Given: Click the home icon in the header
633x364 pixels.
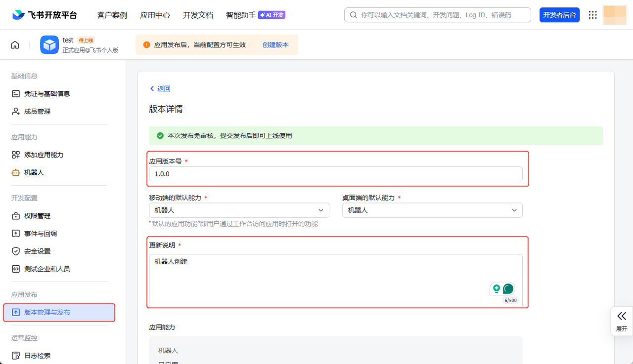Looking at the screenshot, I should coord(15,45).
